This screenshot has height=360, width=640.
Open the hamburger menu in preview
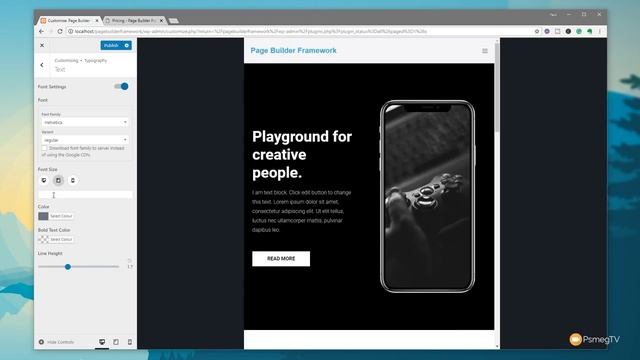coord(485,51)
